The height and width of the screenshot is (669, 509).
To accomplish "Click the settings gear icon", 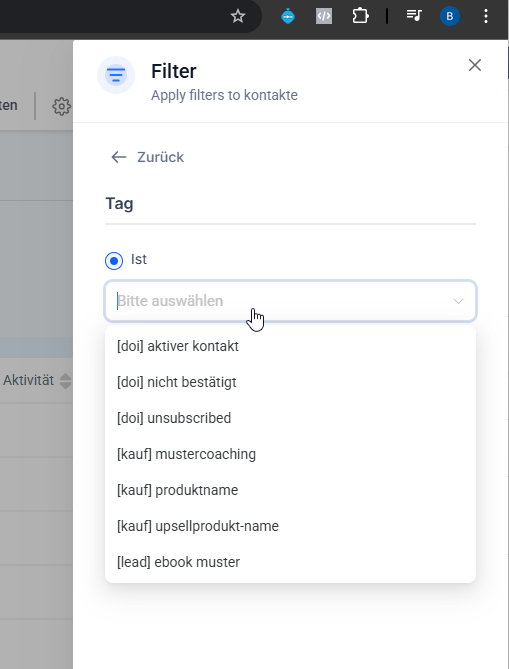I will pos(61,106).
